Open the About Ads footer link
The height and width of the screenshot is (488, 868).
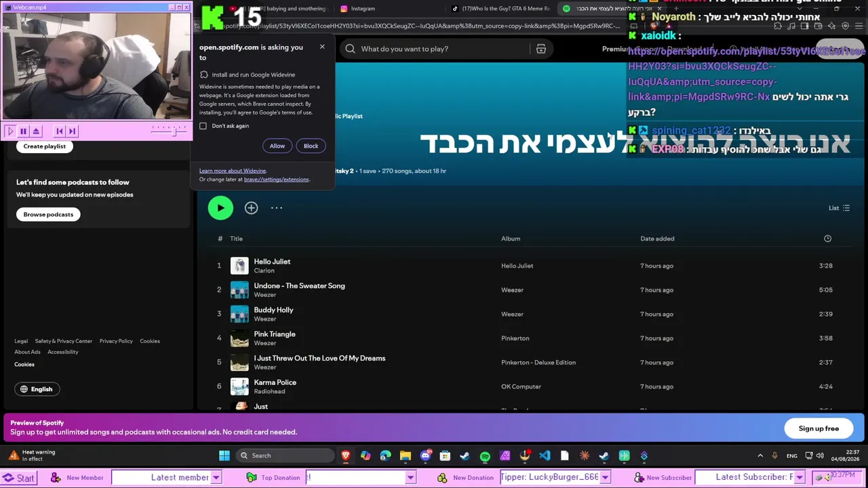click(27, 352)
